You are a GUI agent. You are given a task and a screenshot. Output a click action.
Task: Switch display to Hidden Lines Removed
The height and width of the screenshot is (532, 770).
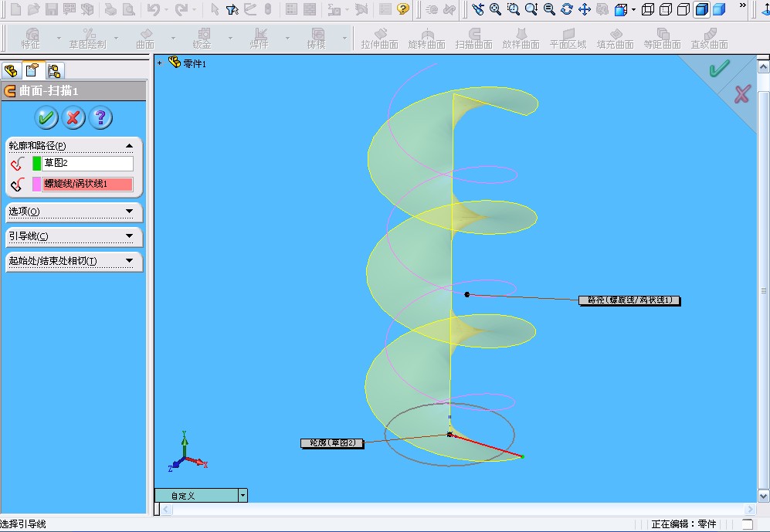pyautogui.click(x=683, y=9)
